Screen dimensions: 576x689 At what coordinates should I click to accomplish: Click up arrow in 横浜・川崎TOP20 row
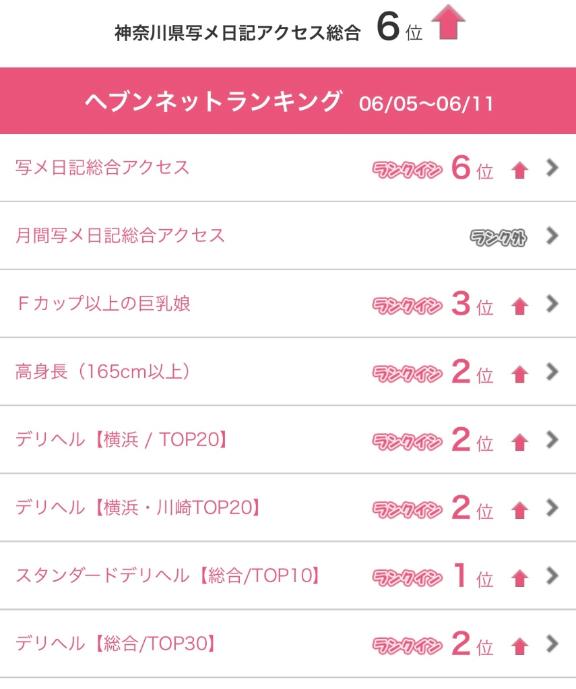(520, 510)
